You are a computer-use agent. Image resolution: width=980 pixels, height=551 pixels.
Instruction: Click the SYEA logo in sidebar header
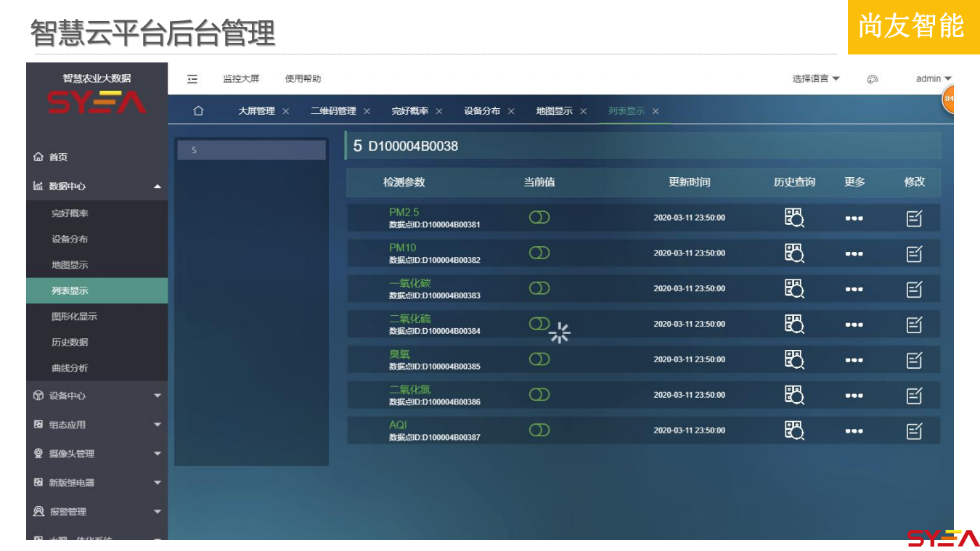97,102
